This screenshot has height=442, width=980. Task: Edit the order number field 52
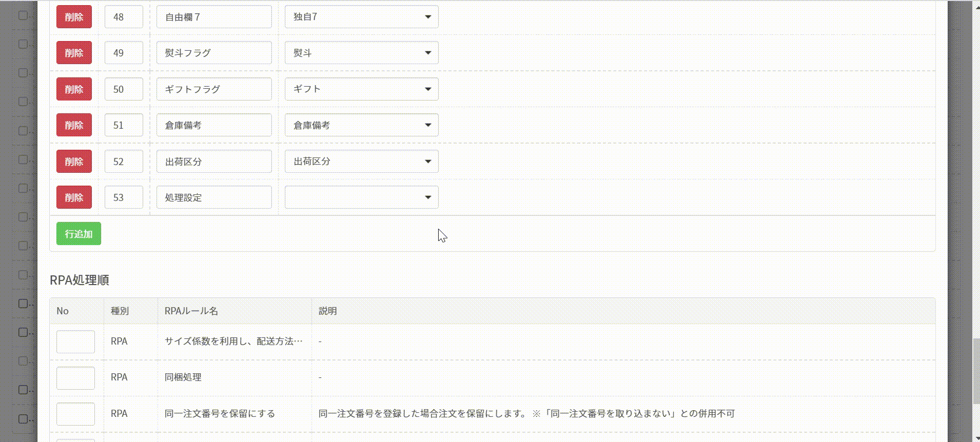124,162
